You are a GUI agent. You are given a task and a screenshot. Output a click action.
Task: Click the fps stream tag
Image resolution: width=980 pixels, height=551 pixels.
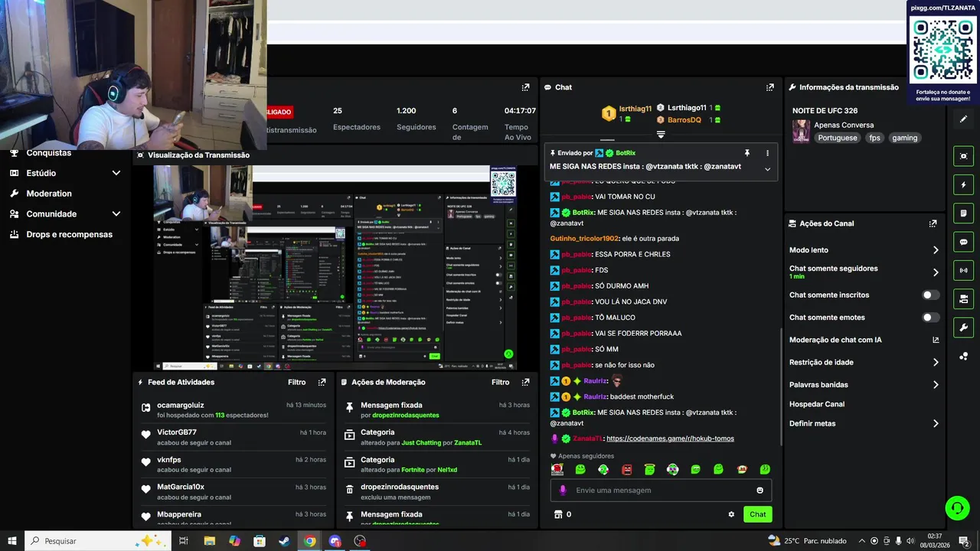(874, 138)
